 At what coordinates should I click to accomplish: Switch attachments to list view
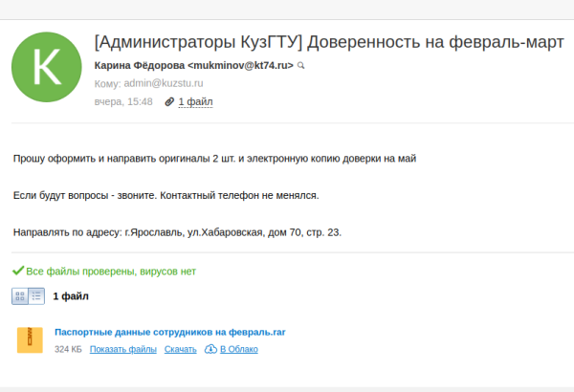pyautogui.click(x=37, y=296)
